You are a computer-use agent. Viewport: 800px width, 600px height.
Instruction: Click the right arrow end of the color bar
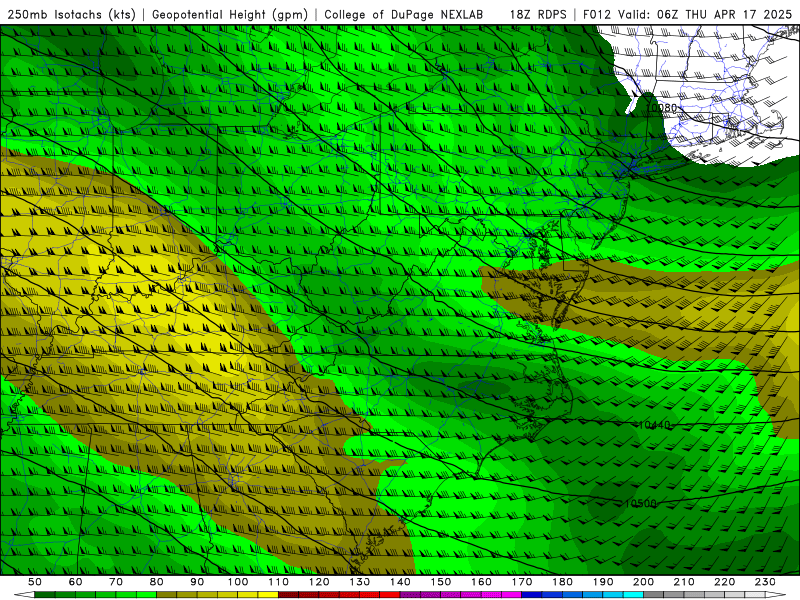click(776, 594)
